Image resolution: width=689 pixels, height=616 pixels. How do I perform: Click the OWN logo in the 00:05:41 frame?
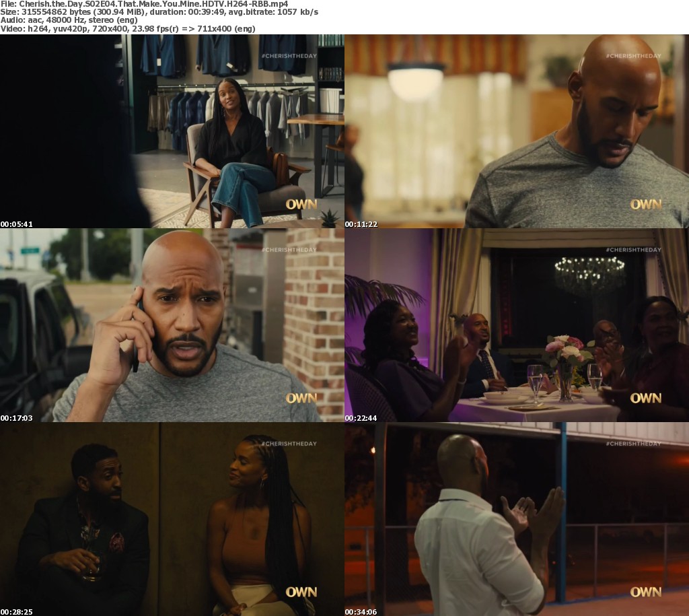(301, 204)
